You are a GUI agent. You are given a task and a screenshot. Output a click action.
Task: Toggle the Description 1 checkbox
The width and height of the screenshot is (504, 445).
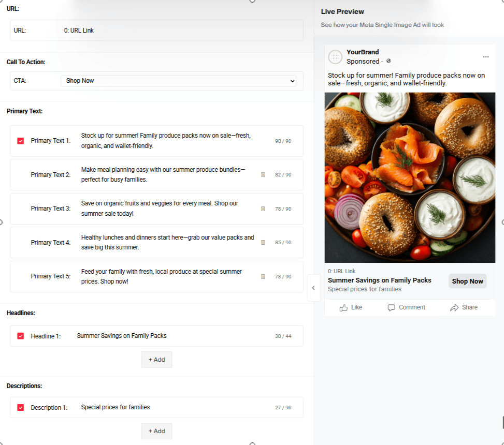coord(21,407)
